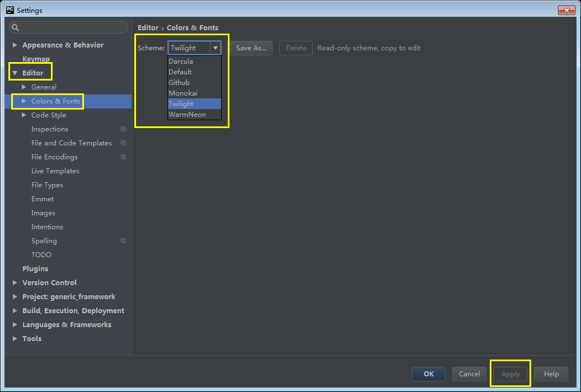Expand the Colors & Fonts subtree arrow
This screenshot has width=581, height=392.
[24, 101]
